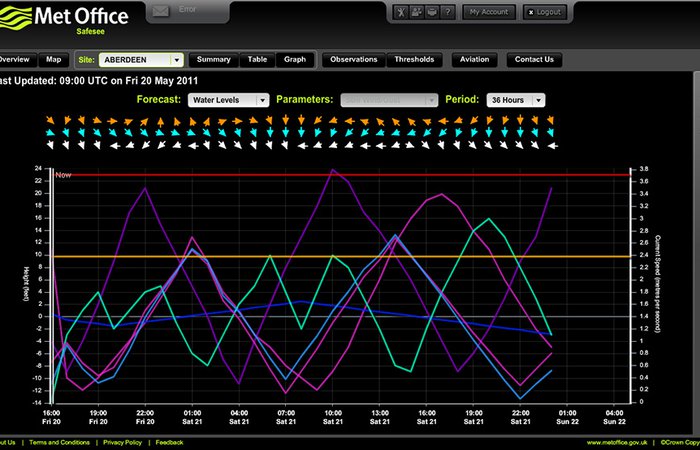Click the 22:00 Fri 20 axis label
700x450 pixels.
(145, 417)
